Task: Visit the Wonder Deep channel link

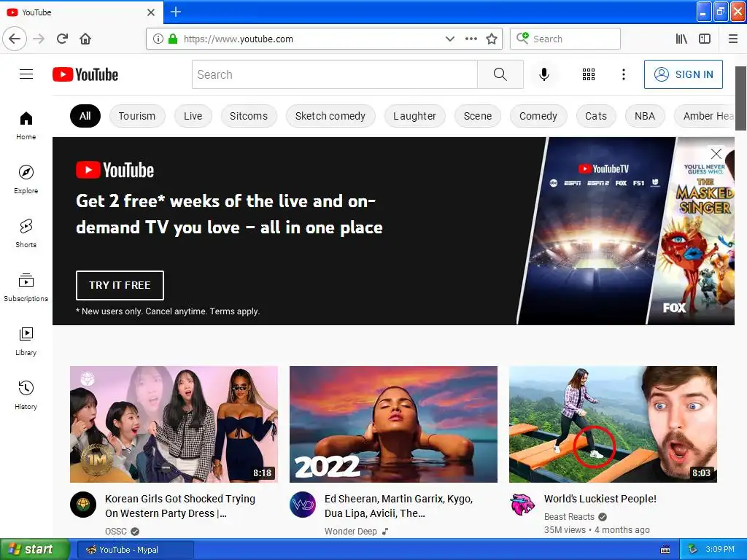Action: point(351,531)
